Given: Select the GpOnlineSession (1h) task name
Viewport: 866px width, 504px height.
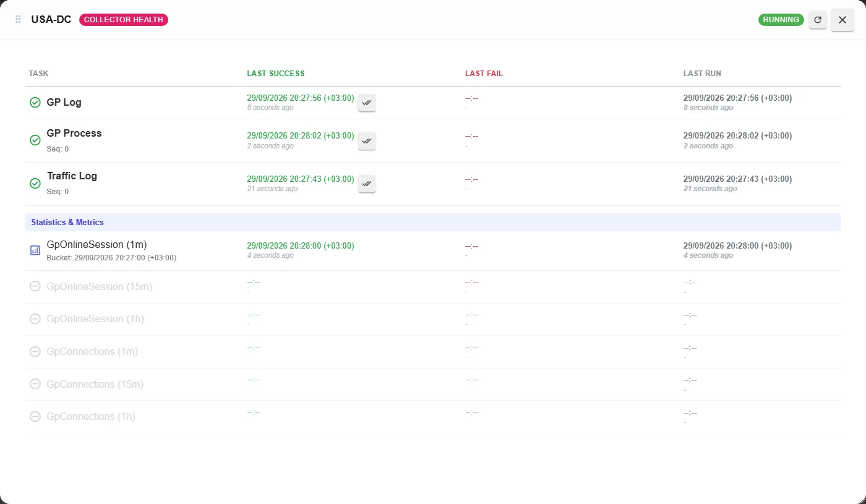Looking at the screenshot, I should pos(95,319).
